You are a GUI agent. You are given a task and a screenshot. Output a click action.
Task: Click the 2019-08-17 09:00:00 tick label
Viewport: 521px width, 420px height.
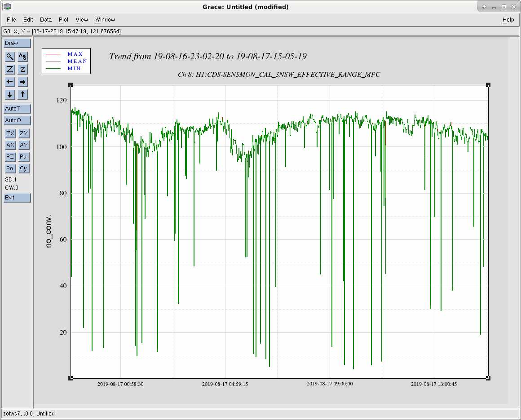[x=330, y=384]
